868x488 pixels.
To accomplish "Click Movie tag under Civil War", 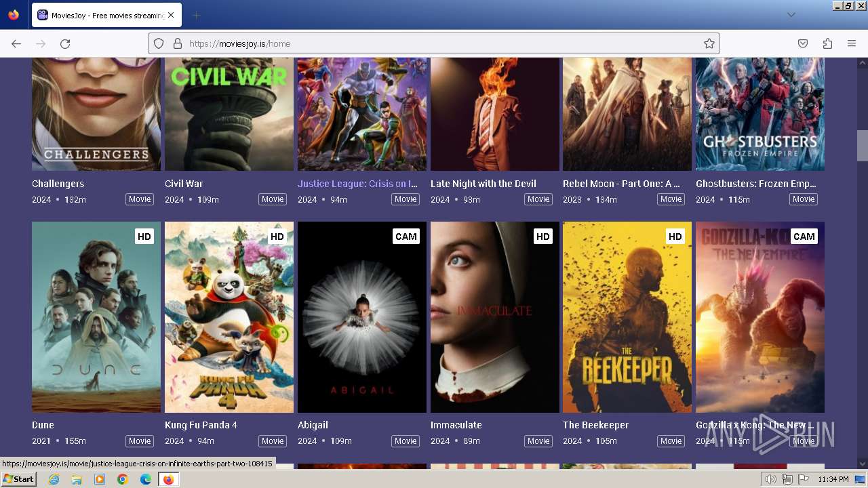I will coord(273,199).
